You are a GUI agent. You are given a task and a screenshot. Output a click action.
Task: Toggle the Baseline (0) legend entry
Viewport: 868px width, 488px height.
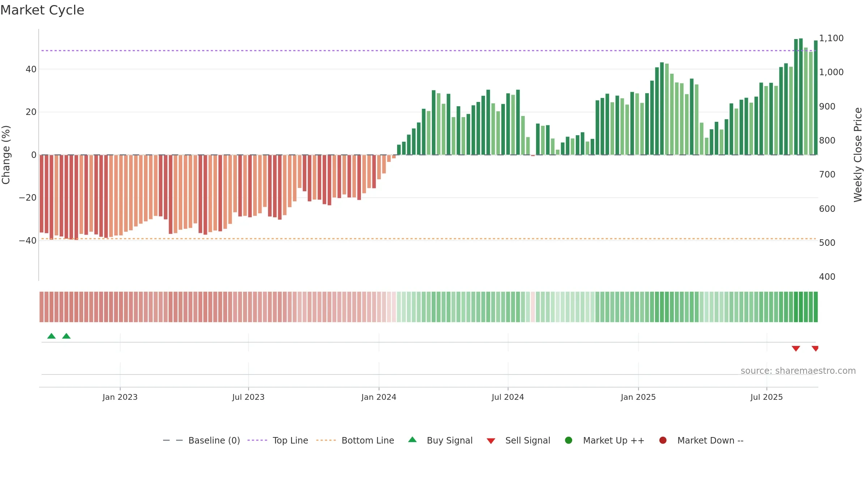[x=201, y=440]
